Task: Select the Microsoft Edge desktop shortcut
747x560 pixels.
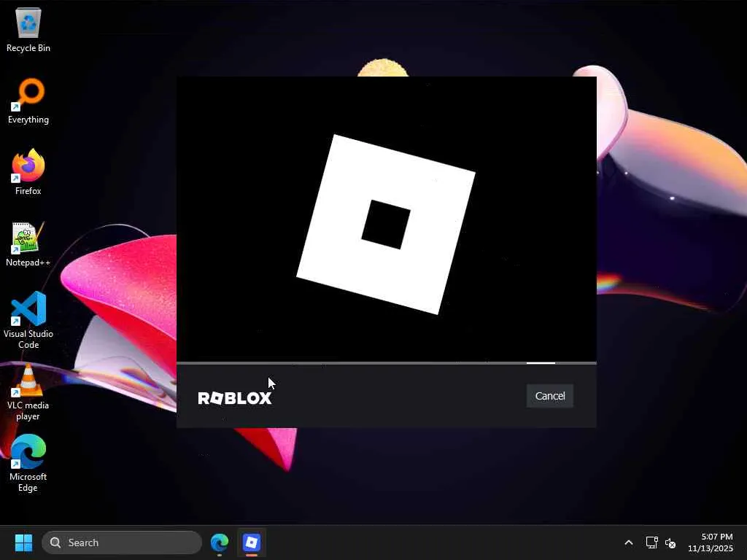Action: (28, 463)
